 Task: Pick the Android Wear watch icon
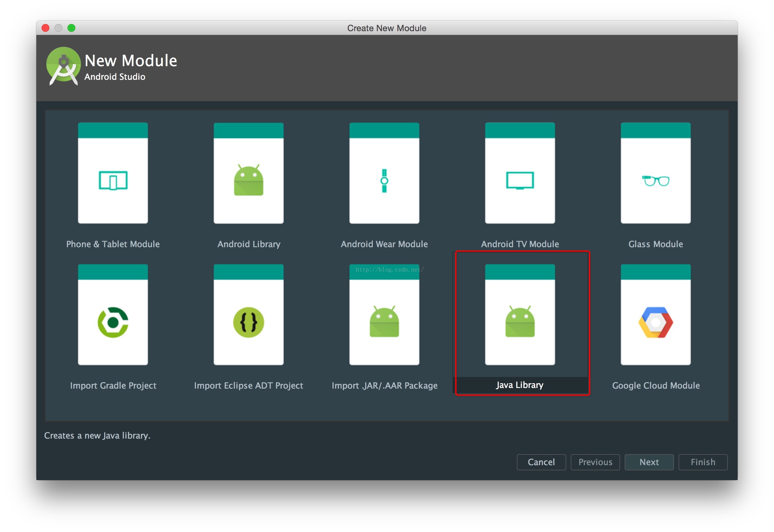click(x=384, y=180)
